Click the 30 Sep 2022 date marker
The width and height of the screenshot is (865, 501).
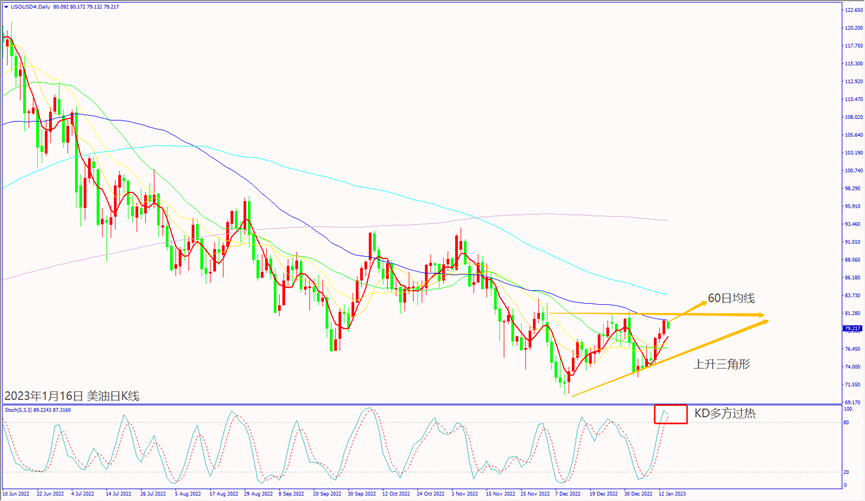point(361,494)
